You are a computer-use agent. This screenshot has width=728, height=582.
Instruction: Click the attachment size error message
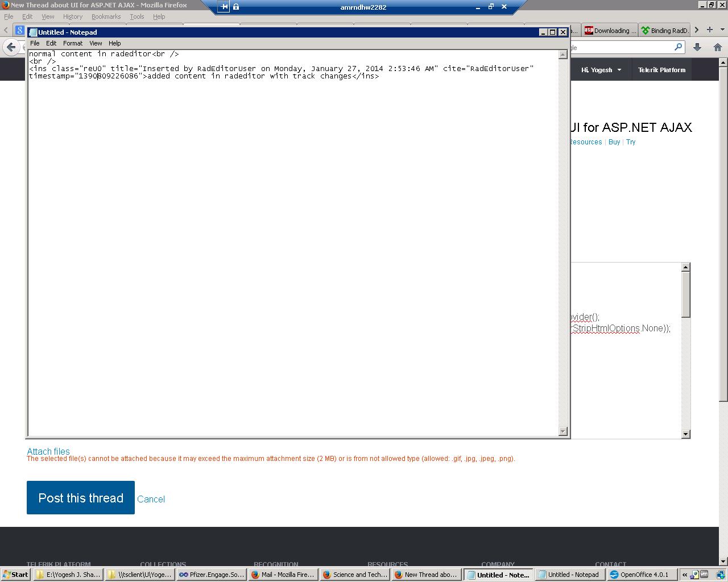[271, 459]
